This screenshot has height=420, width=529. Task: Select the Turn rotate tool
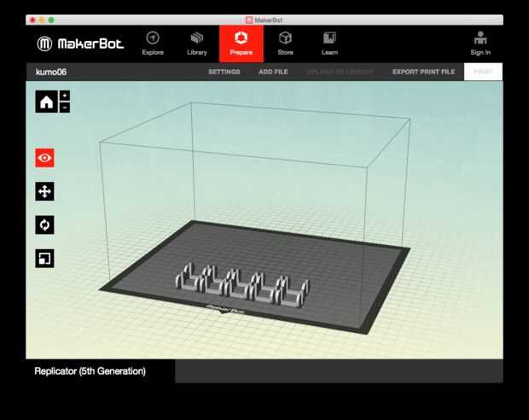(x=44, y=225)
